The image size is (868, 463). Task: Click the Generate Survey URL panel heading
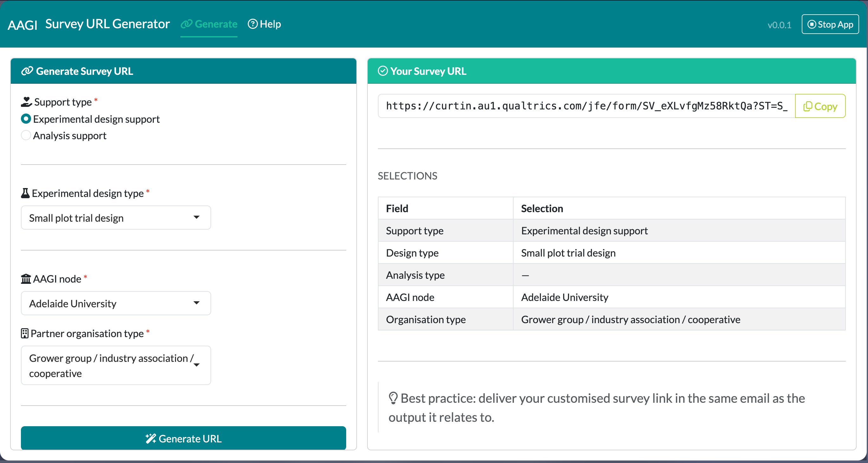[x=85, y=71]
